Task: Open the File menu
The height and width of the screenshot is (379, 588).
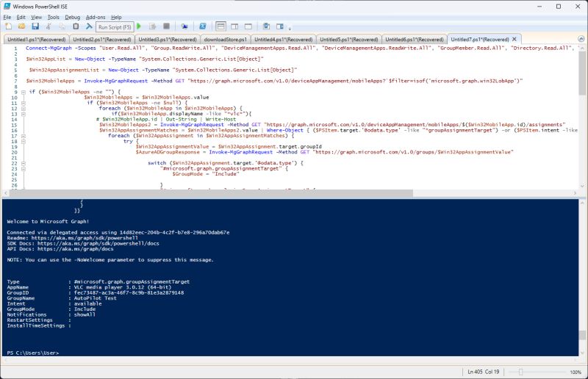Action: 7,17
